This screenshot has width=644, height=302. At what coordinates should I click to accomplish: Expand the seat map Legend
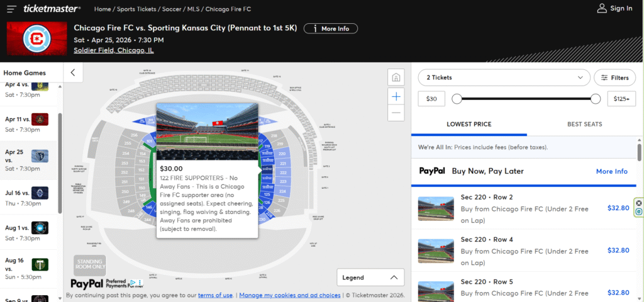pyautogui.click(x=370, y=277)
